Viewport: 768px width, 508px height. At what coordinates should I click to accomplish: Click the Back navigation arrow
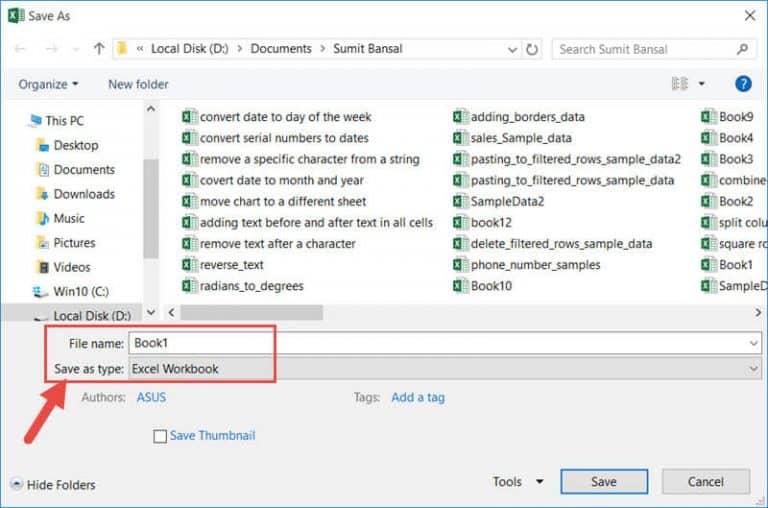20,48
